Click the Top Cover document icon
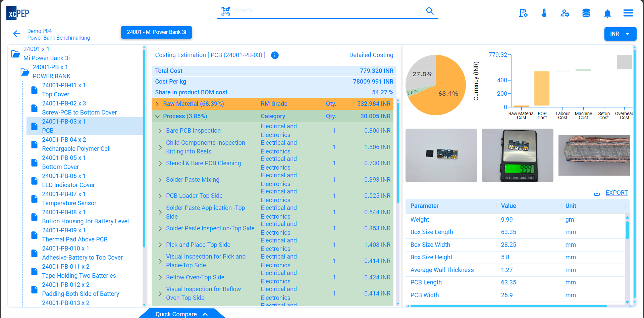Screen dimensions: 644x318 [34, 90]
